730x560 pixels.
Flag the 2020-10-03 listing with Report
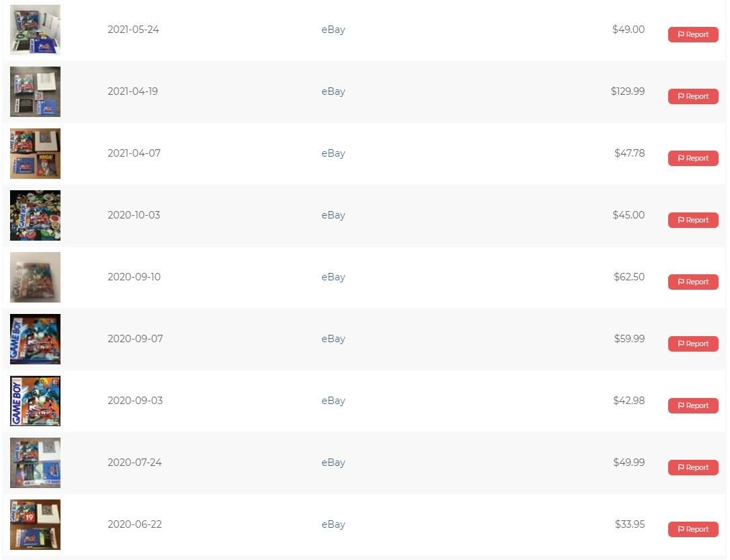(x=693, y=220)
